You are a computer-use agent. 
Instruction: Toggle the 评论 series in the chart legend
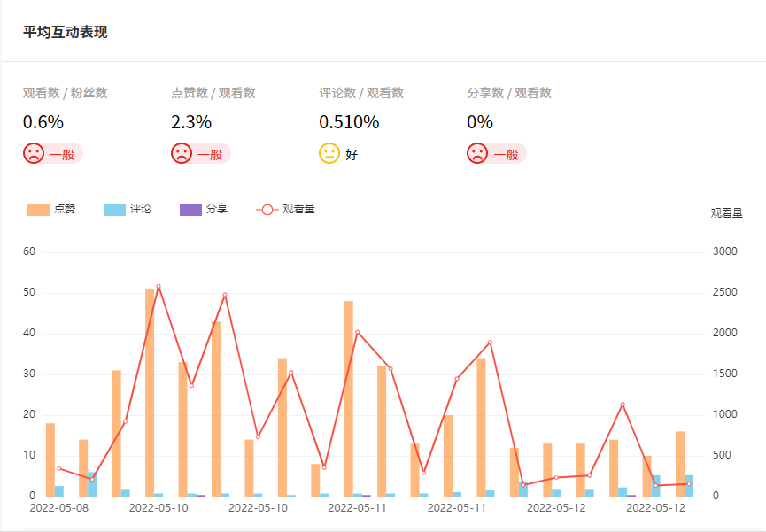pyautogui.click(x=128, y=209)
